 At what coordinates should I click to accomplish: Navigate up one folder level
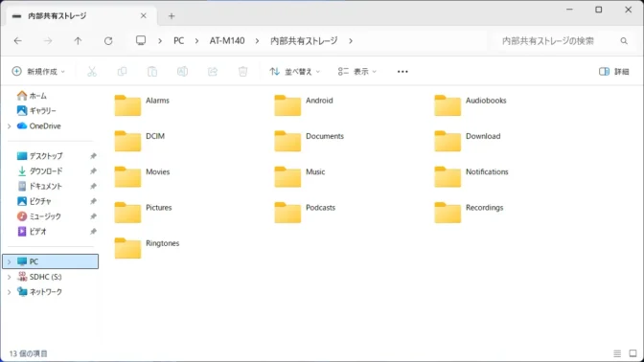click(x=78, y=40)
